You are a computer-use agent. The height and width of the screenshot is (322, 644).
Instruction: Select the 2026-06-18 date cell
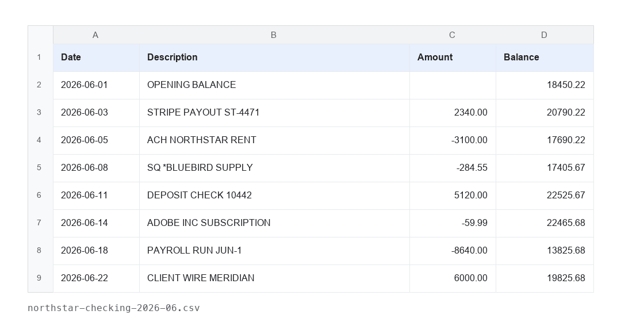(x=96, y=251)
